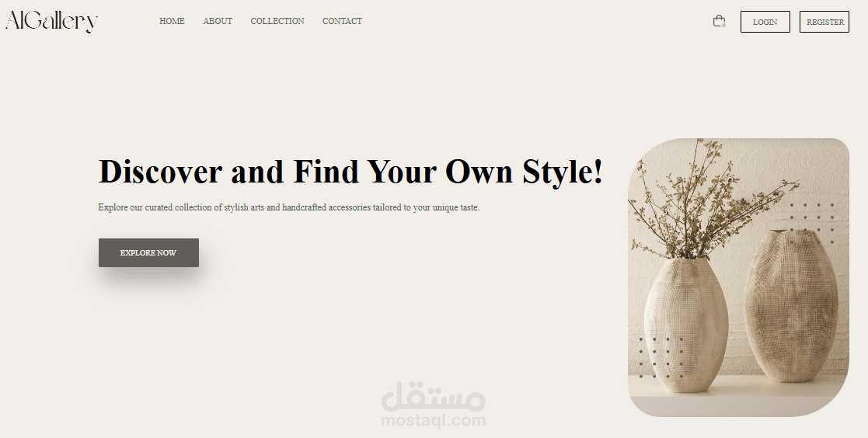Click the "Discover and Find Your Own Style!" headline
This screenshot has height=438, width=868.
pos(350,171)
